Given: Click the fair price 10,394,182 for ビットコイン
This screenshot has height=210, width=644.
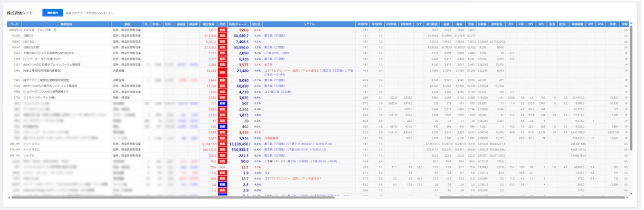Looking at the screenshot, I should [x=209, y=144].
